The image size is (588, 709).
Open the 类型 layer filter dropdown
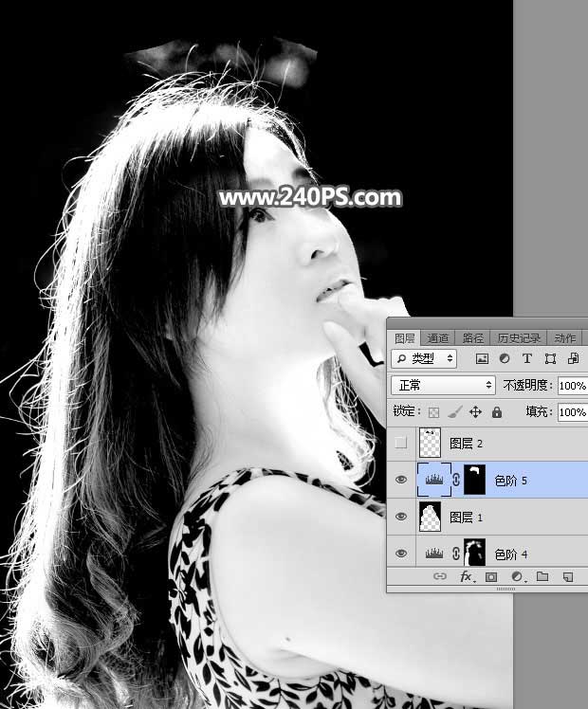tap(424, 358)
